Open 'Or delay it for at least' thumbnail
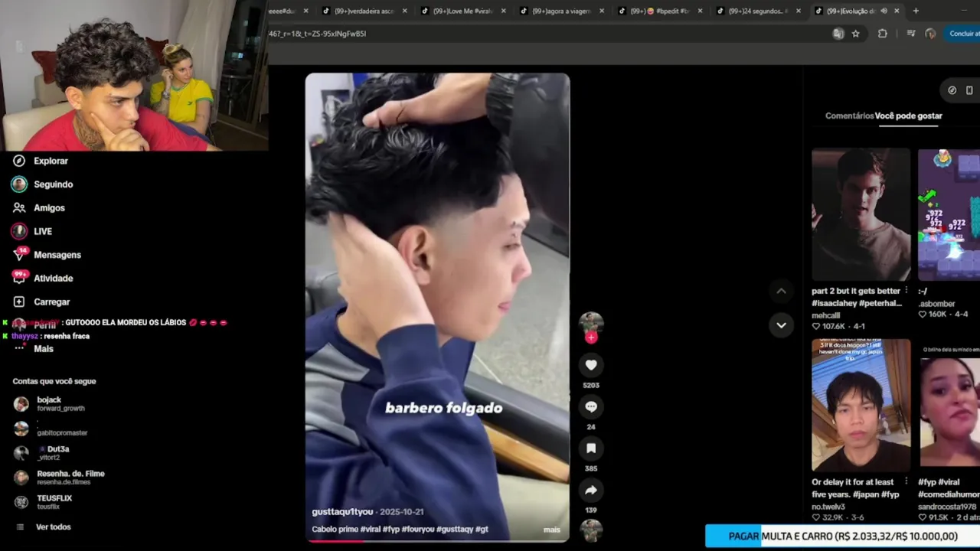Image resolution: width=980 pixels, height=551 pixels. pyautogui.click(x=861, y=405)
